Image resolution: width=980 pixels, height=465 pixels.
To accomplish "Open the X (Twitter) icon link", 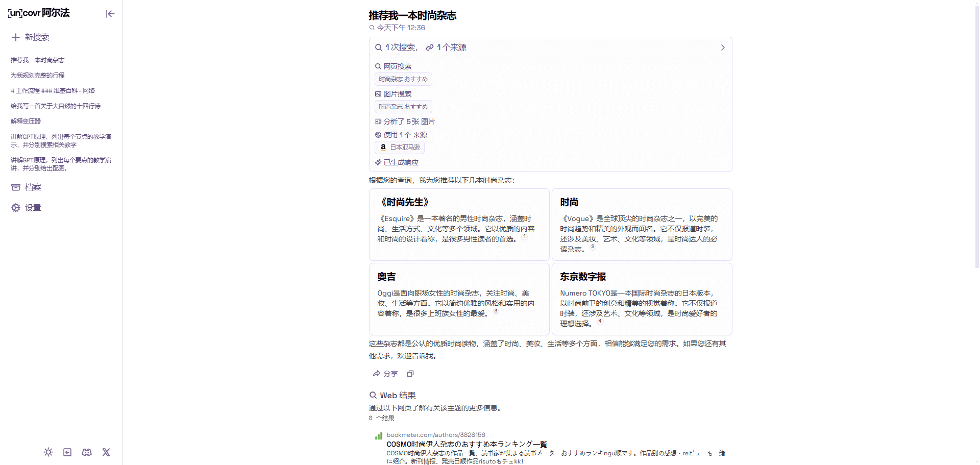I will pyautogui.click(x=106, y=452).
